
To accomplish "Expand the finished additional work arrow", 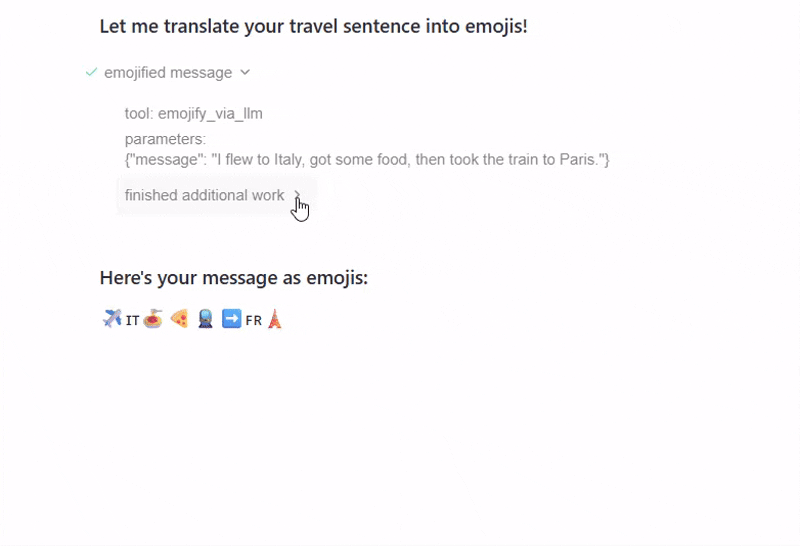I will [297, 195].
